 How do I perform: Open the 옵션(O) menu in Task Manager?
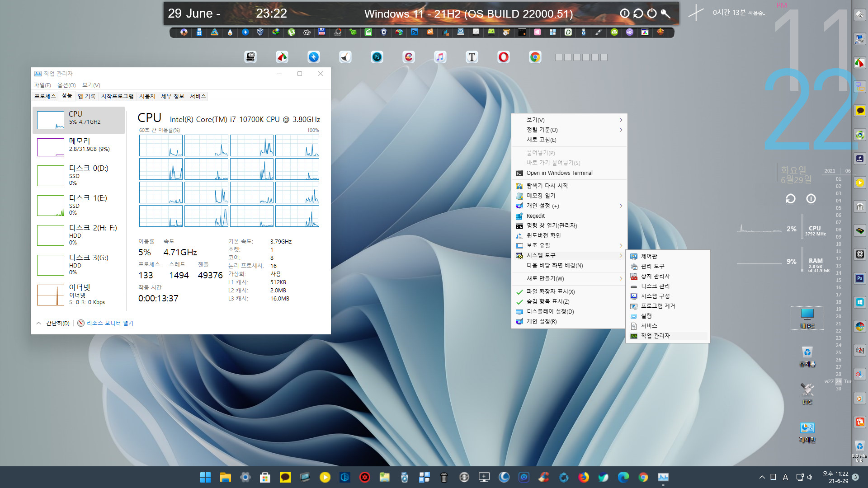(x=66, y=85)
